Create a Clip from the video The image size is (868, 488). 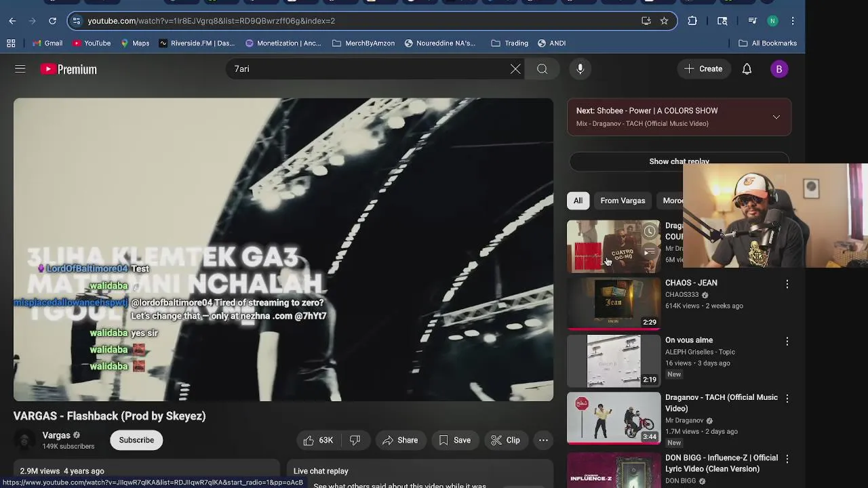tap(505, 441)
